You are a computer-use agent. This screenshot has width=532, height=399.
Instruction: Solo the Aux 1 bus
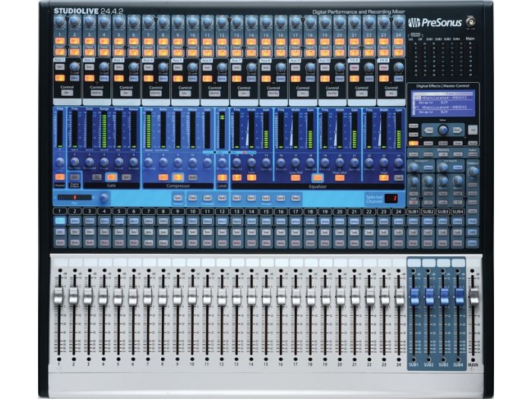point(60,67)
